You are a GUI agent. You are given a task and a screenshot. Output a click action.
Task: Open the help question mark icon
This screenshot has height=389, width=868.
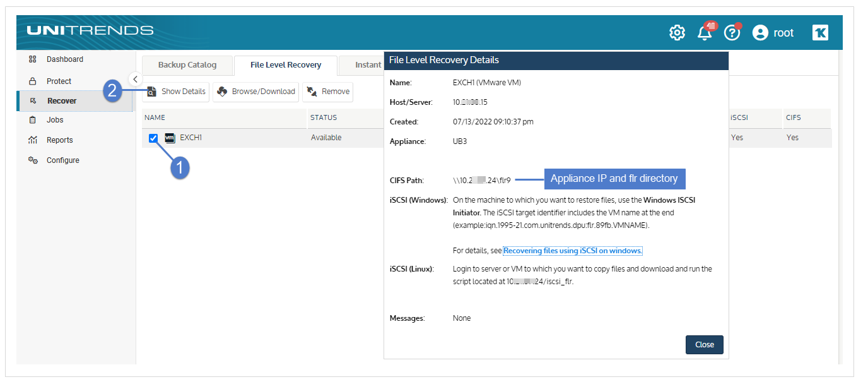pyautogui.click(x=732, y=33)
